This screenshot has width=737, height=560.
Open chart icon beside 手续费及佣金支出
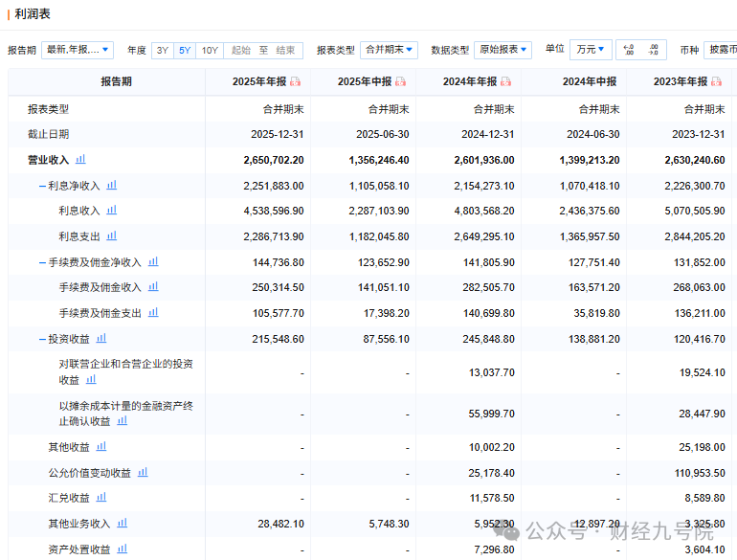point(153,313)
